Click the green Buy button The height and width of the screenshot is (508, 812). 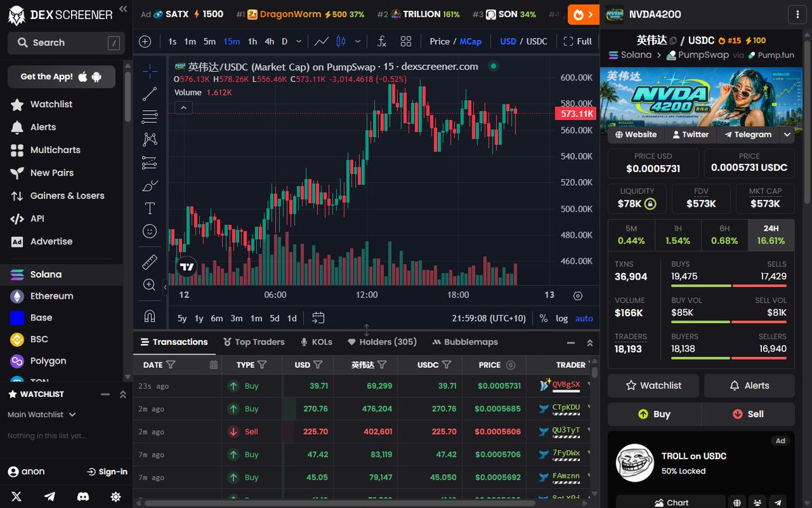(654, 414)
